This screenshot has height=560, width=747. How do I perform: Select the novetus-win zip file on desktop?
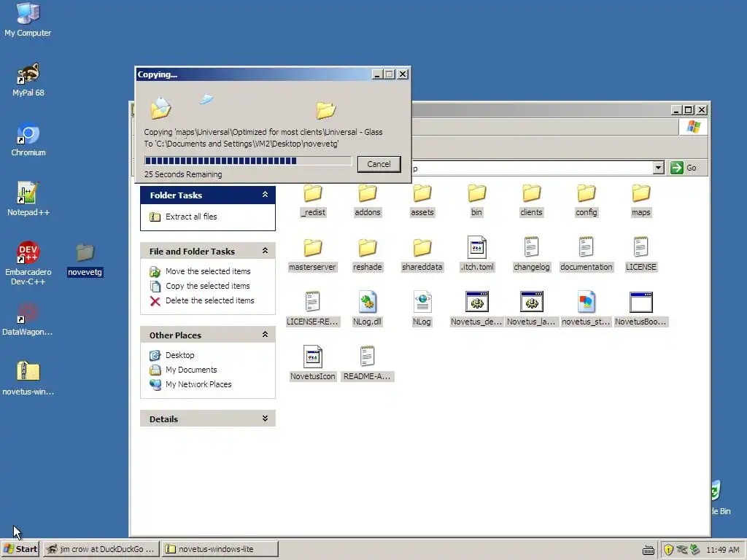tap(28, 379)
